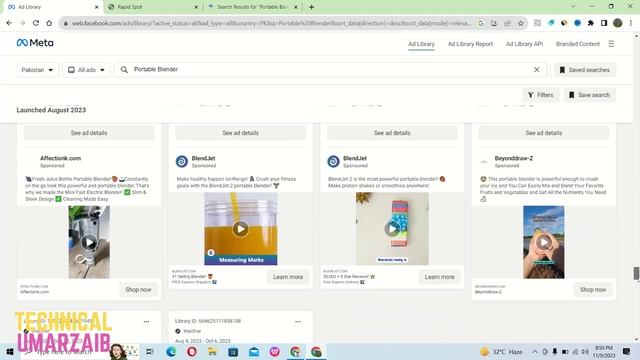
Task: Toggle the Chrome side panel
Action: pyautogui.click(x=604, y=23)
